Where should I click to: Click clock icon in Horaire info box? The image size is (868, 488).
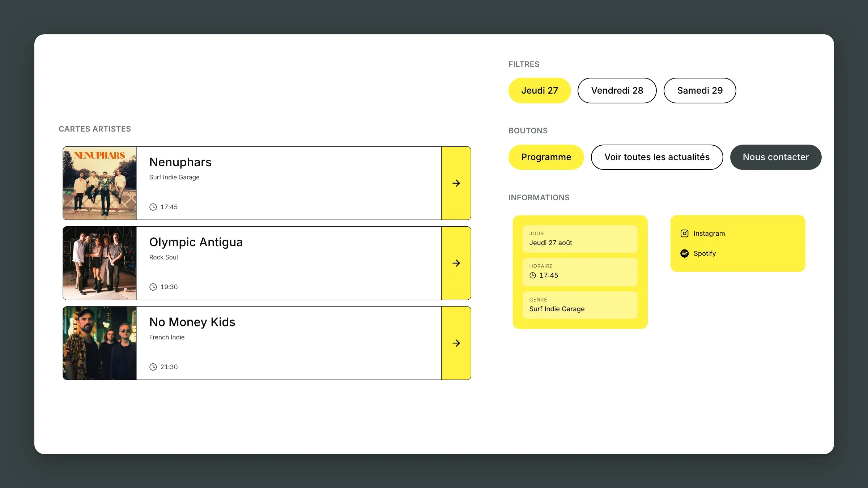click(533, 275)
